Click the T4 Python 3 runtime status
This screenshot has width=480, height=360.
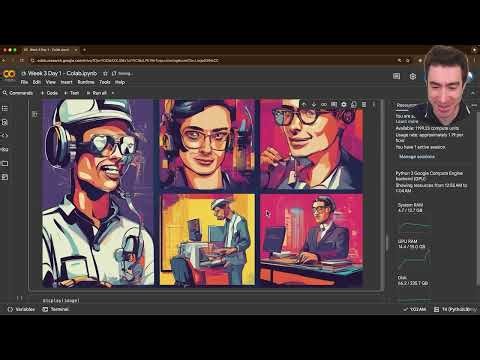click(455, 309)
